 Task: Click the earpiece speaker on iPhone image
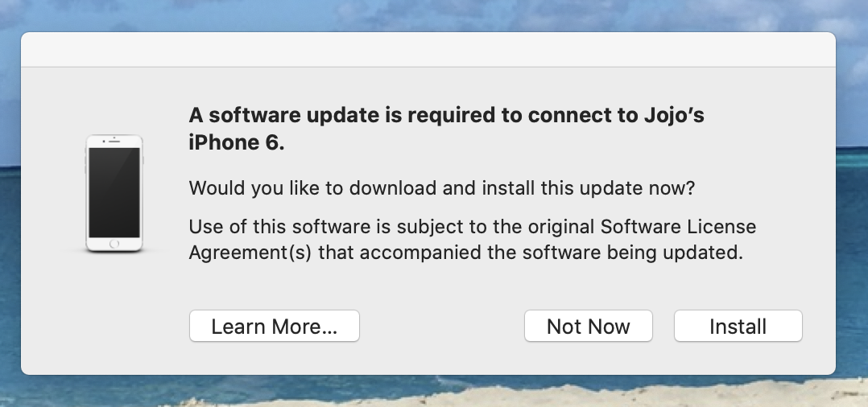pos(114,142)
